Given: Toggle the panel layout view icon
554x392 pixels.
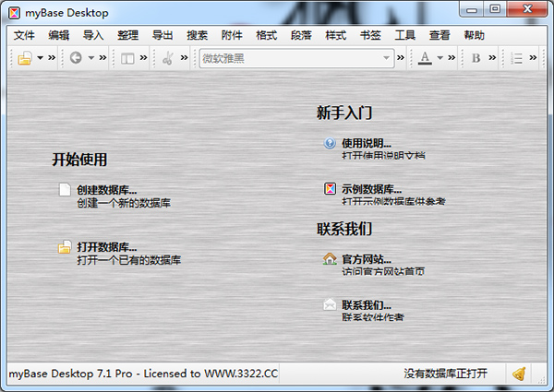Looking at the screenshot, I should click(x=127, y=58).
